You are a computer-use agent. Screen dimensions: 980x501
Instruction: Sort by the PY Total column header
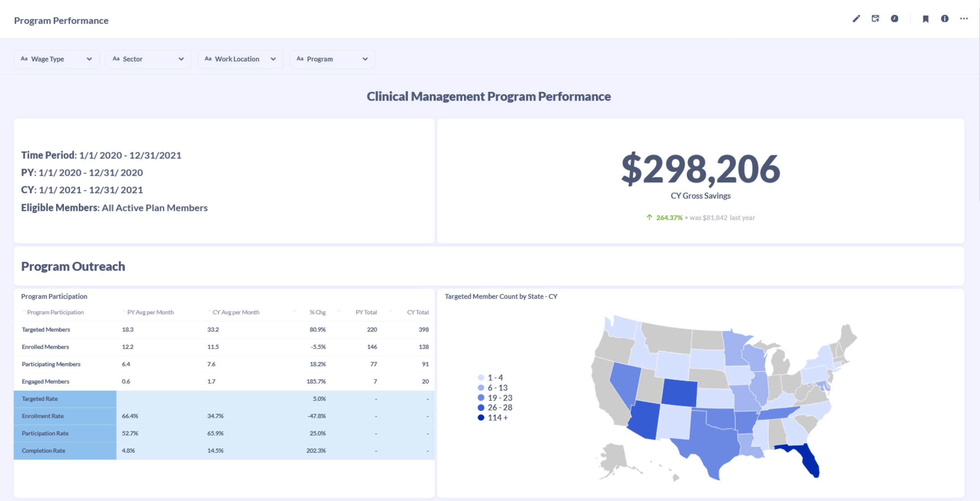(x=366, y=312)
